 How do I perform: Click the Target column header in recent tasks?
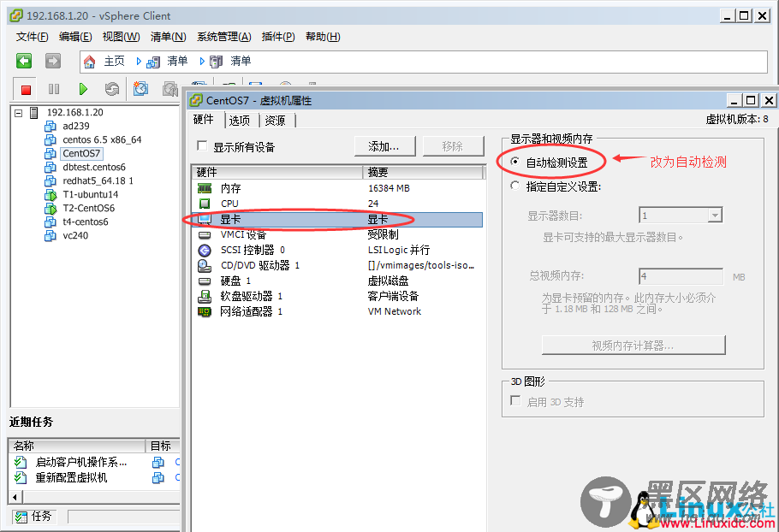coord(163,446)
